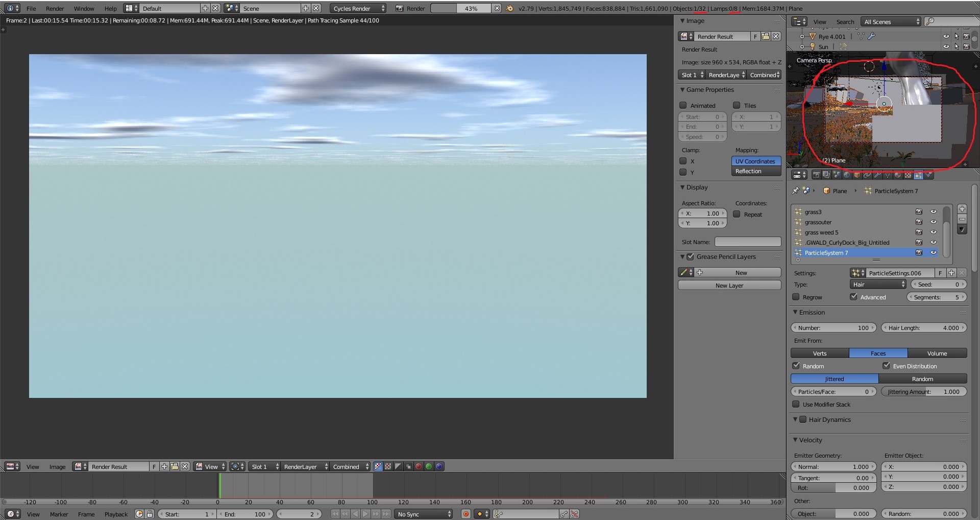Image resolution: width=980 pixels, height=520 pixels.
Task: Open the Render menu
Action: (55, 8)
